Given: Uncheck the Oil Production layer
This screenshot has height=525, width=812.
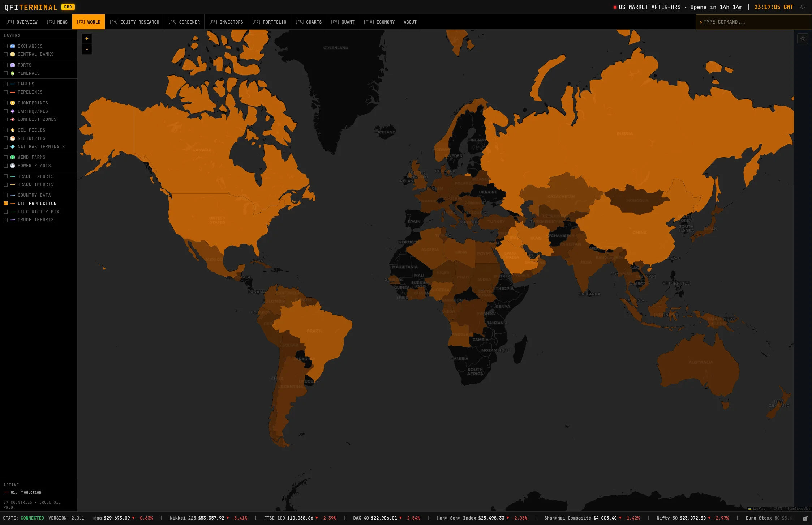Looking at the screenshot, I should point(5,203).
